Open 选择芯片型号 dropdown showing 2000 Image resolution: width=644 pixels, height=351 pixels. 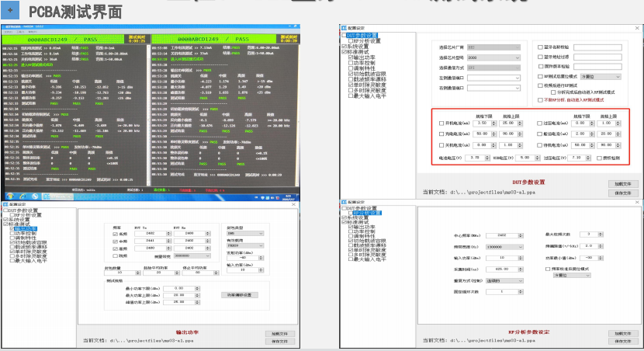tap(493, 57)
